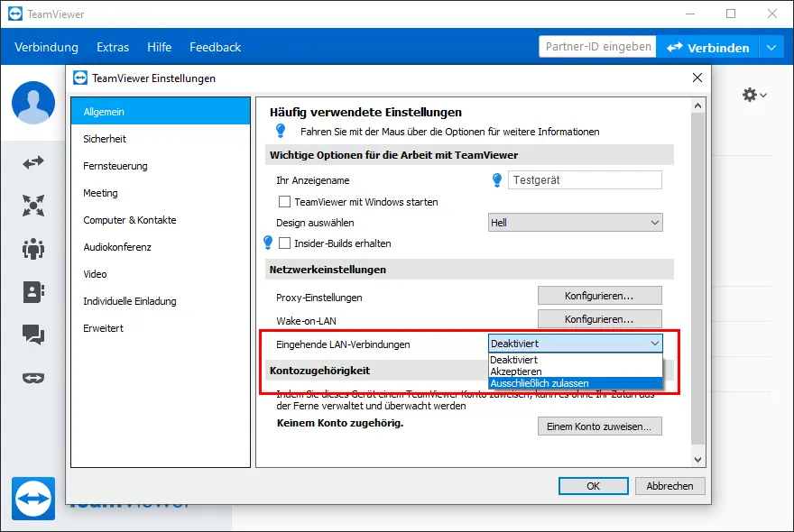This screenshot has height=532, width=794.
Task: Click the lightbulb icon under Häufig verwendete Einstellungen
Action: coord(281,131)
